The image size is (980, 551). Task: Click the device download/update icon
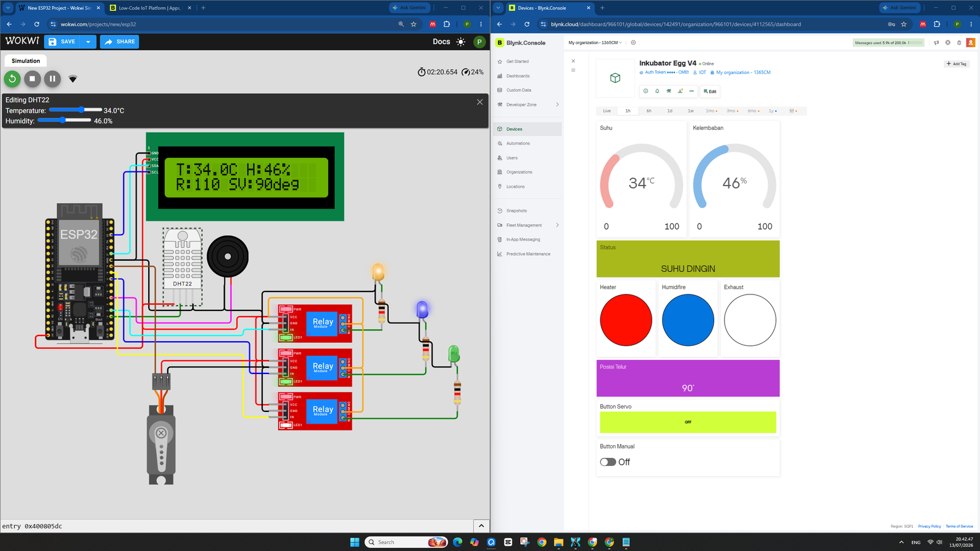point(680,91)
